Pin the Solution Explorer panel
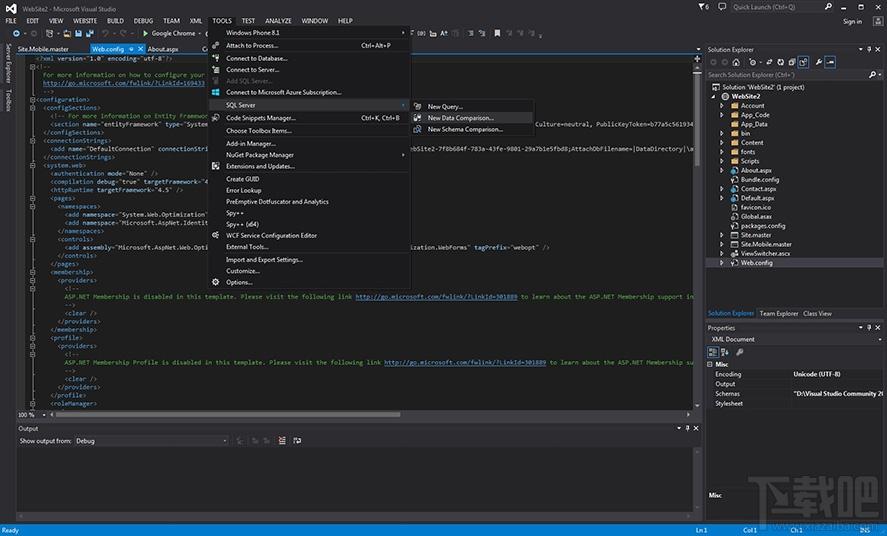 click(869, 50)
